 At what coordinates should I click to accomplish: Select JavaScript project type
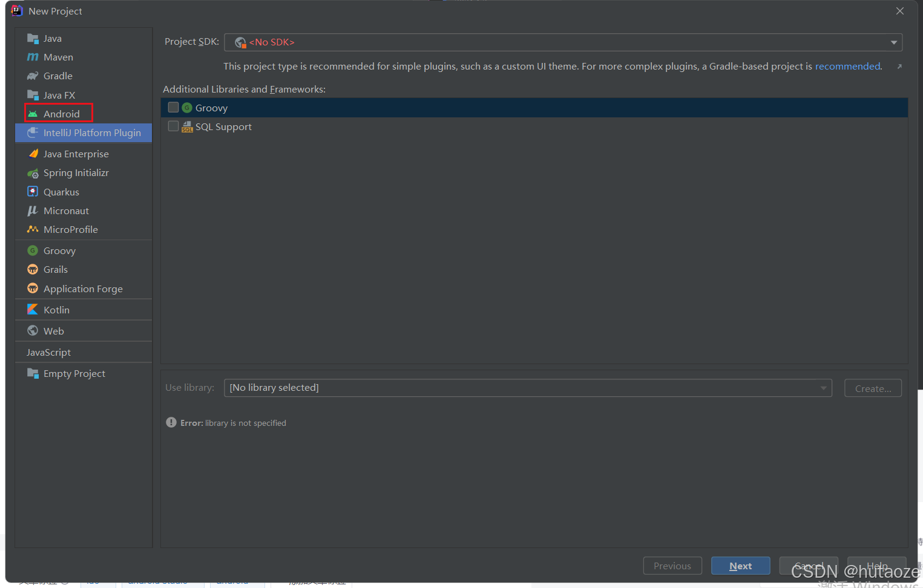(x=84, y=352)
